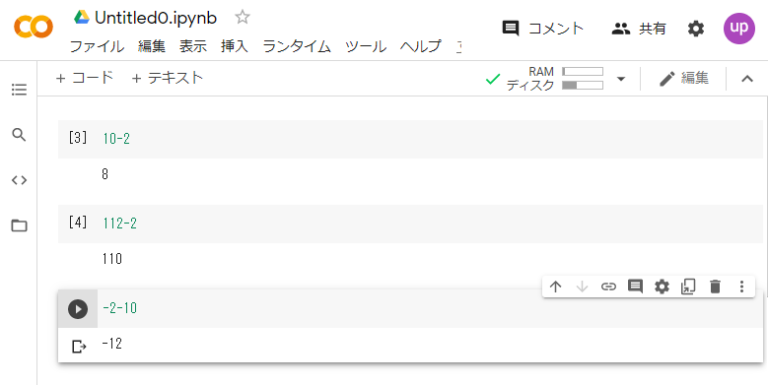The image size is (768, 385).
Task: Open the table of contents sidebar icon
Action: click(x=19, y=90)
